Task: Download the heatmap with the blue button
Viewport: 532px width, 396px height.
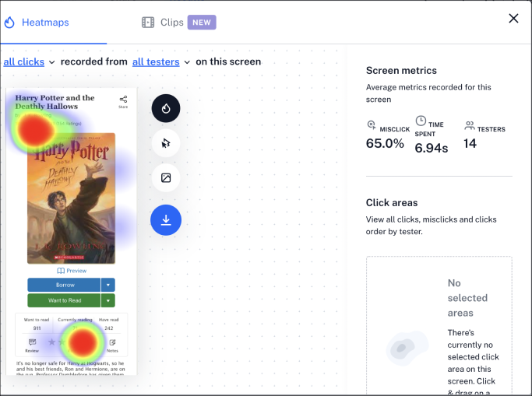Action: coord(166,220)
